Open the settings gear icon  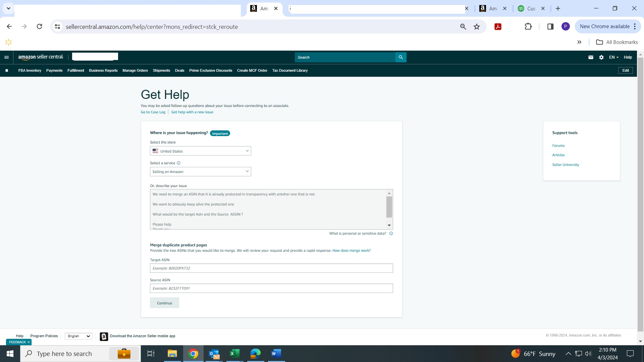(x=601, y=57)
